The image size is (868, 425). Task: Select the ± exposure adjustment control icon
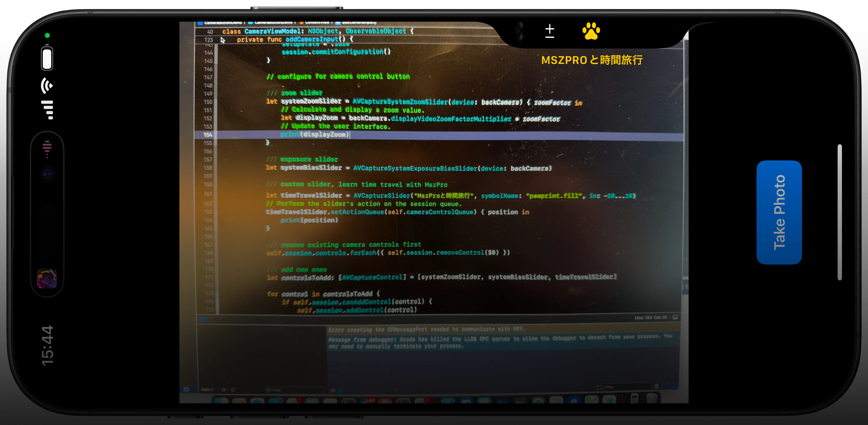pos(549,31)
